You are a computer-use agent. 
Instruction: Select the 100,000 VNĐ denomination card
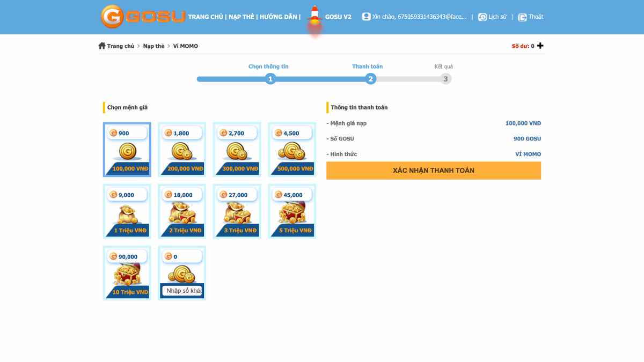(x=127, y=150)
